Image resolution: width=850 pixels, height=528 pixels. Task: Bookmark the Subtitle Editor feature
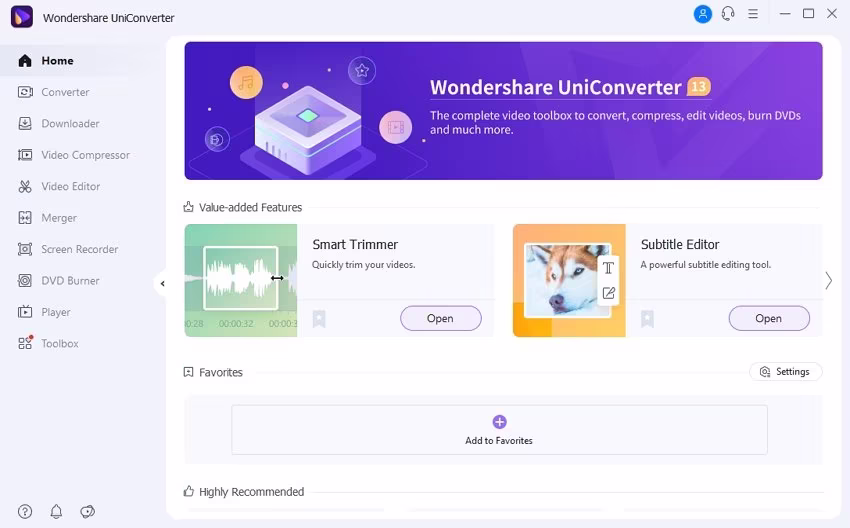(x=647, y=319)
